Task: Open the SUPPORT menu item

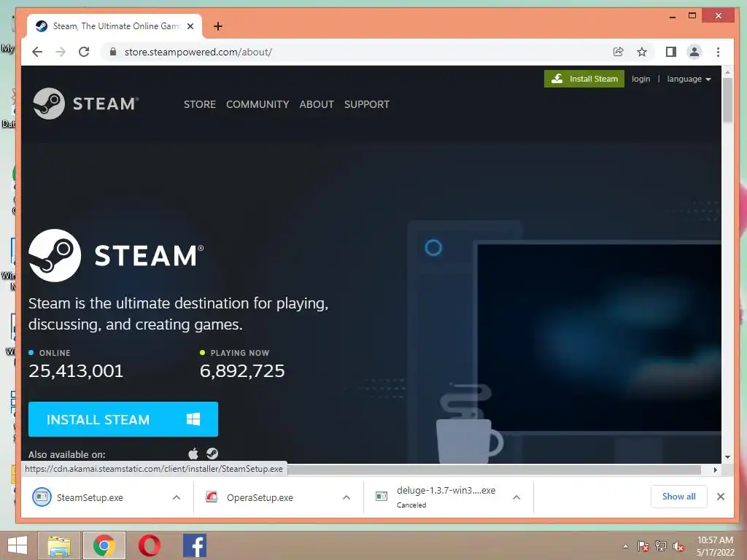Action: [367, 104]
